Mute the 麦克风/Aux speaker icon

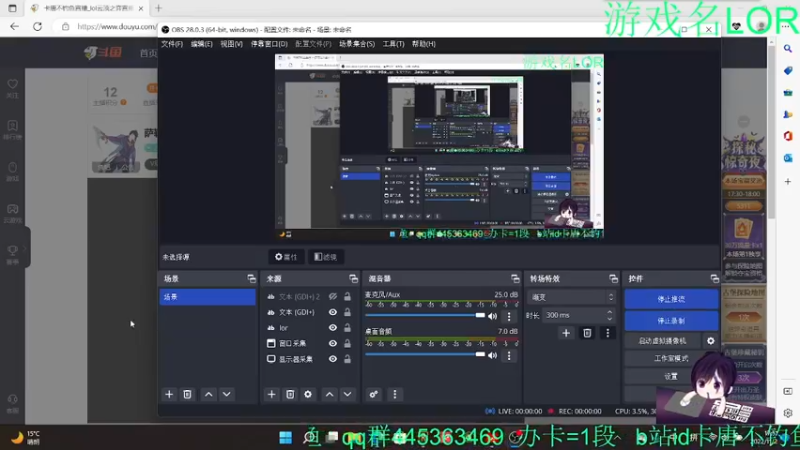(x=492, y=316)
